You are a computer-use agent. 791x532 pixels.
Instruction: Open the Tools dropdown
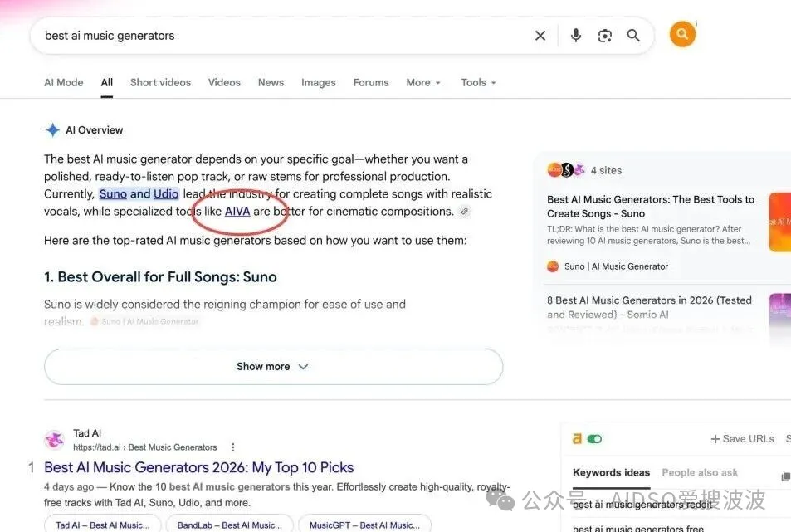(478, 83)
